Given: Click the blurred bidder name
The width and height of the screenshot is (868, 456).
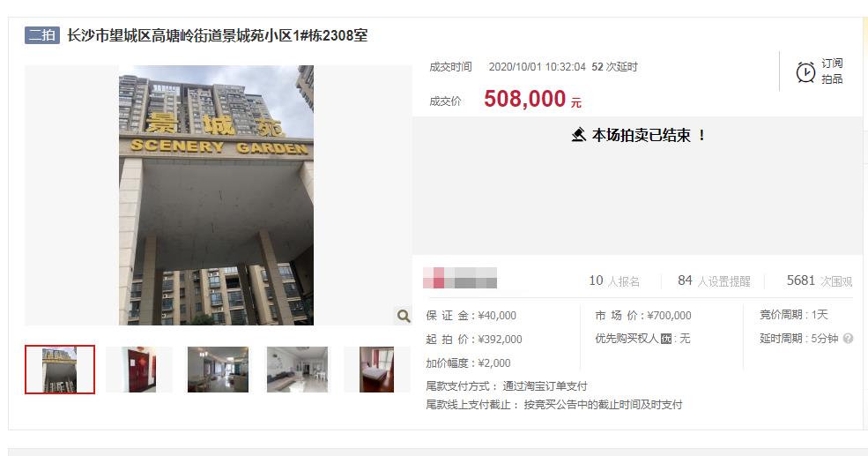Looking at the screenshot, I should (x=460, y=278).
